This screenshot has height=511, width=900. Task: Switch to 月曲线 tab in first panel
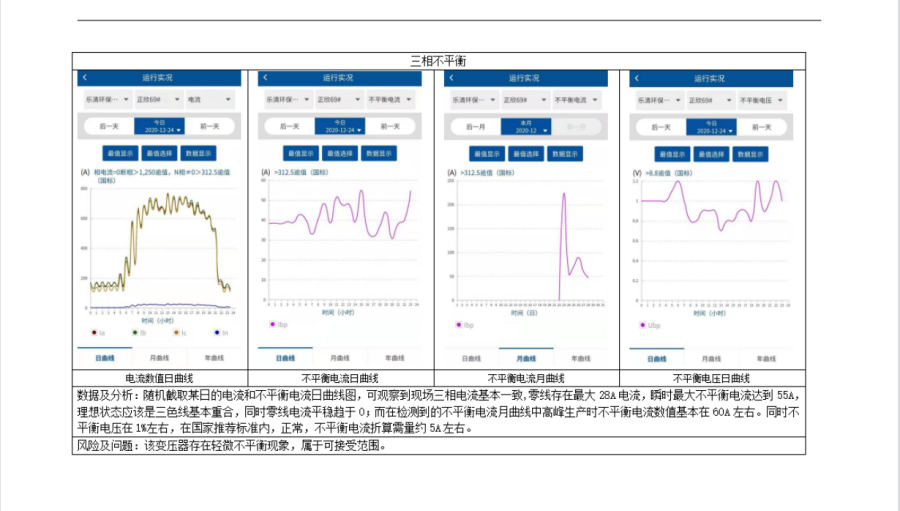pos(159,358)
